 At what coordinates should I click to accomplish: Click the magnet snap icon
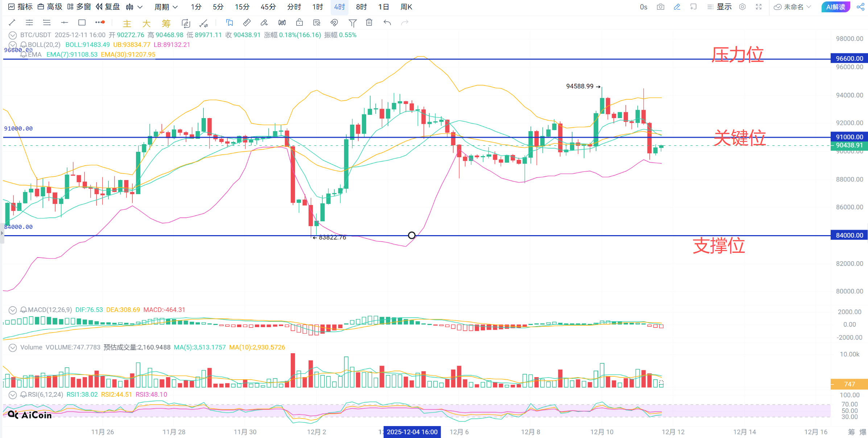point(334,23)
